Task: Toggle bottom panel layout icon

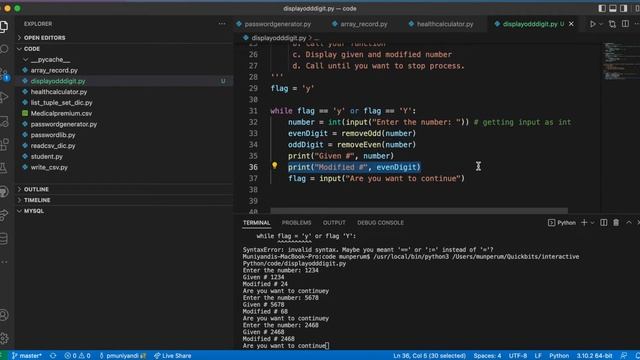Action: click(x=613, y=8)
